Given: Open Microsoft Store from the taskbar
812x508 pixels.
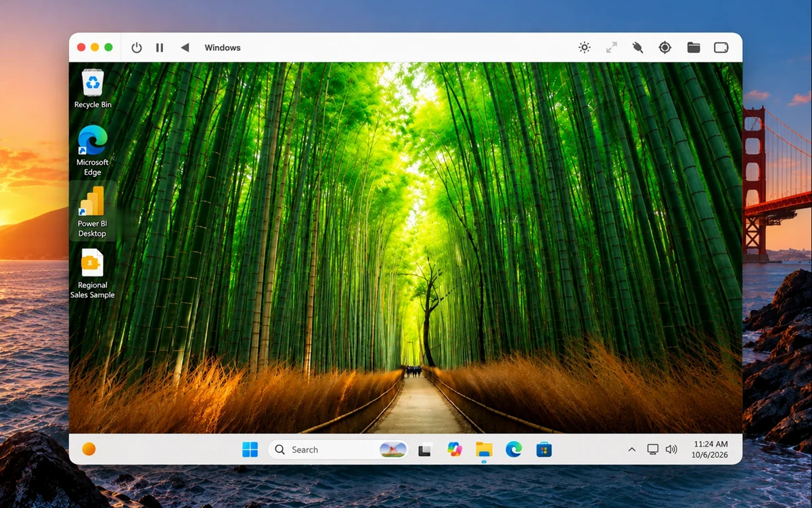Looking at the screenshot, I should pyautogui.click(x=543, y=450).
